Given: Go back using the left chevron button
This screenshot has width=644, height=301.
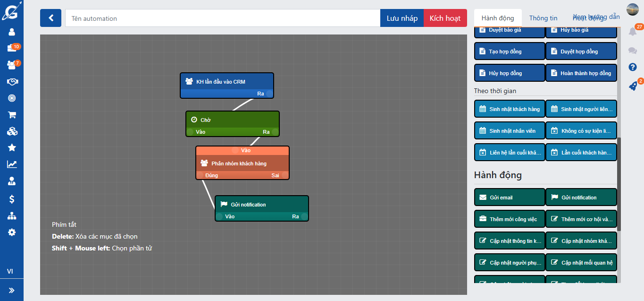Looking at the screenshot, I should pos(50,18).
